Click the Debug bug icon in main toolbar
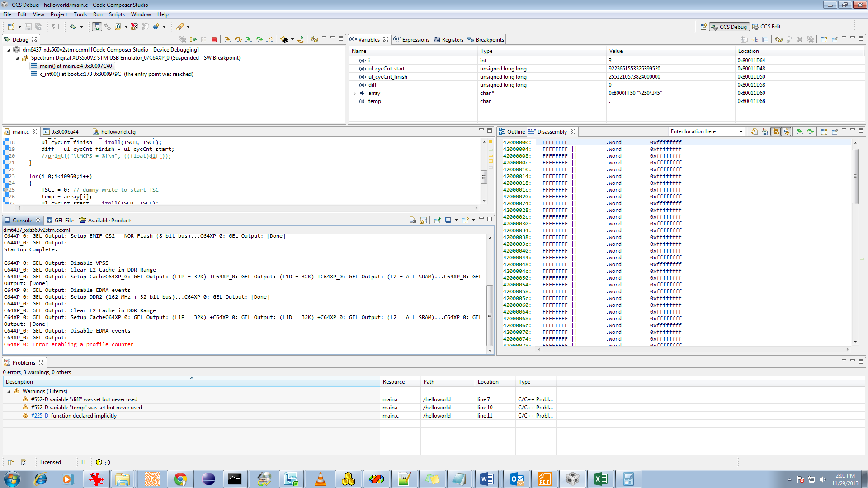This screenshot has height=488, width=868. [x=73, y=27]
